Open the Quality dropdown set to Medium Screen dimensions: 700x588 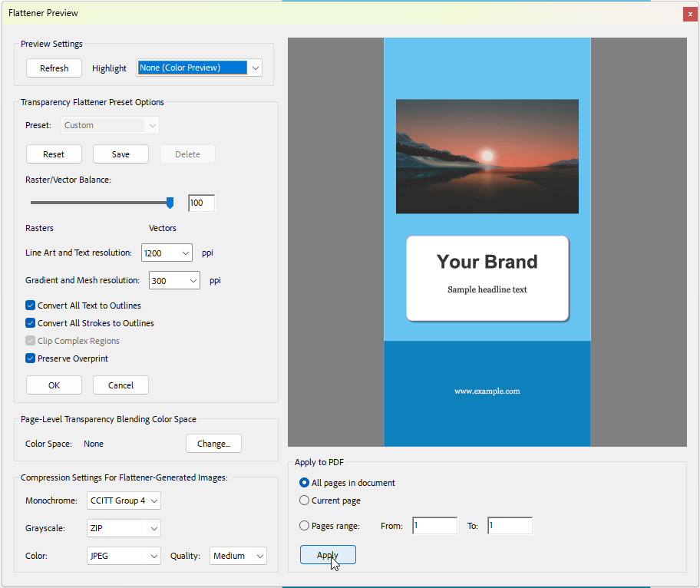coord(238,556)
